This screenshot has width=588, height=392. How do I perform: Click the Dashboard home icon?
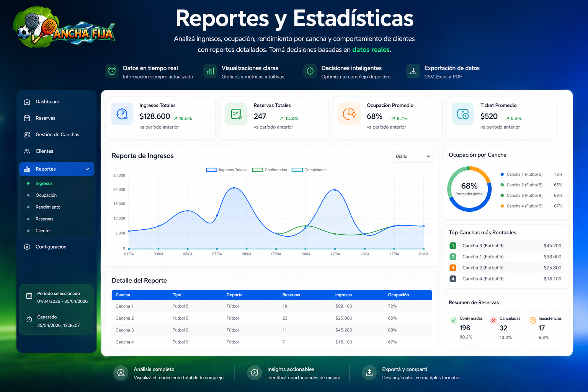(x=27, y=101)
